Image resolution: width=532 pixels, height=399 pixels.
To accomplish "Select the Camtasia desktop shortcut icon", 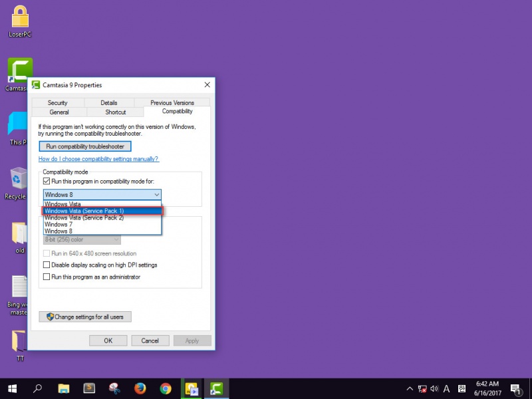I will 20,70.
